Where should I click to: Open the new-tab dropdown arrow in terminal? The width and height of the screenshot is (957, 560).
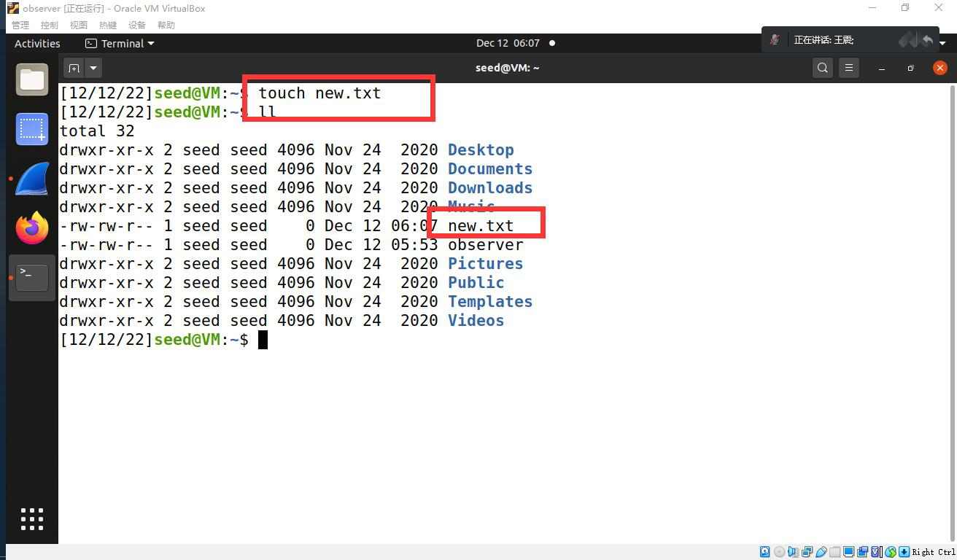coord(93,68)
